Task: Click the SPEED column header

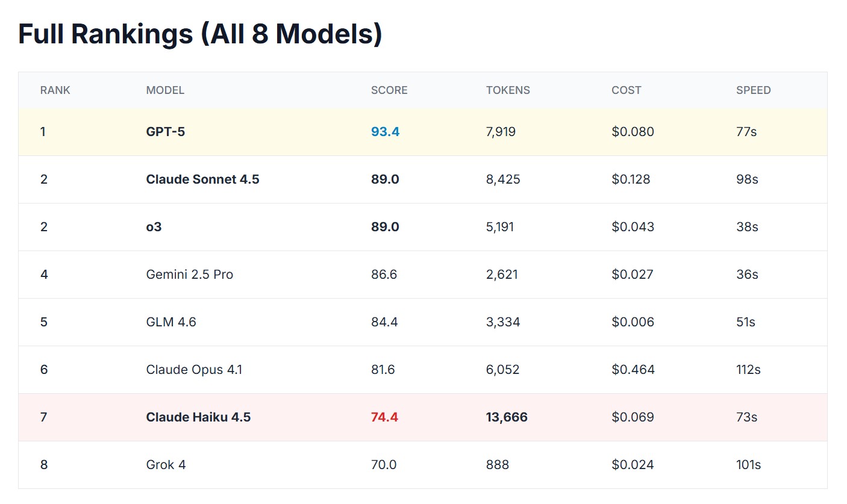Action: 753,90
